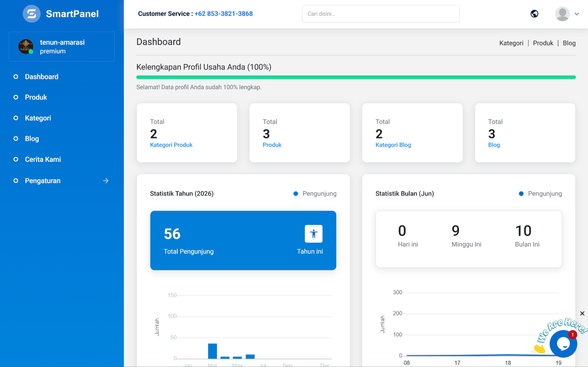Click the customer service phone number link
Screen dimensions: 588x367
tap(223, 14)
